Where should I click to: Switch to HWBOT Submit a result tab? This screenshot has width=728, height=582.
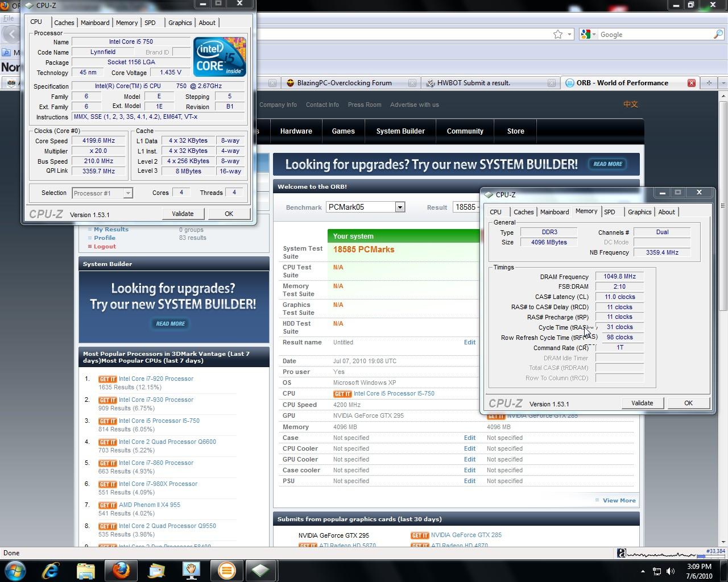pos(473,83)
